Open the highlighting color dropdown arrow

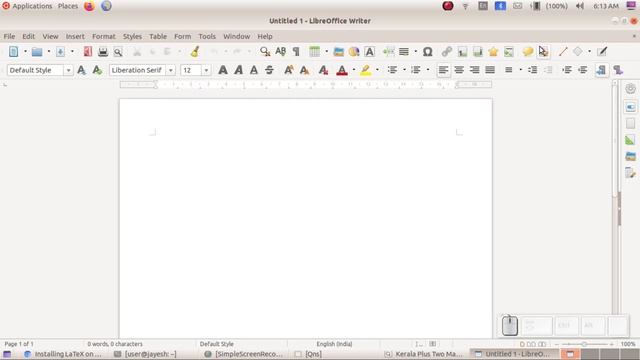pos(377,70)
